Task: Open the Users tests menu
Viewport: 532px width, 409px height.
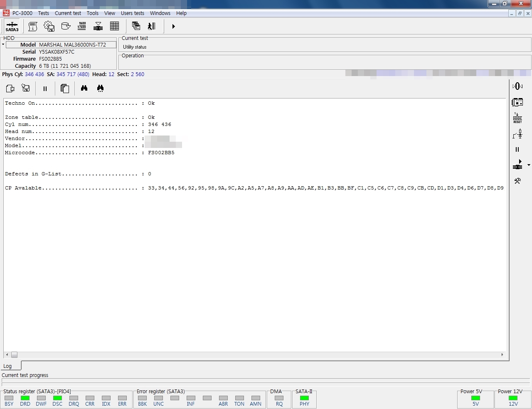Action: pos(133,13)
